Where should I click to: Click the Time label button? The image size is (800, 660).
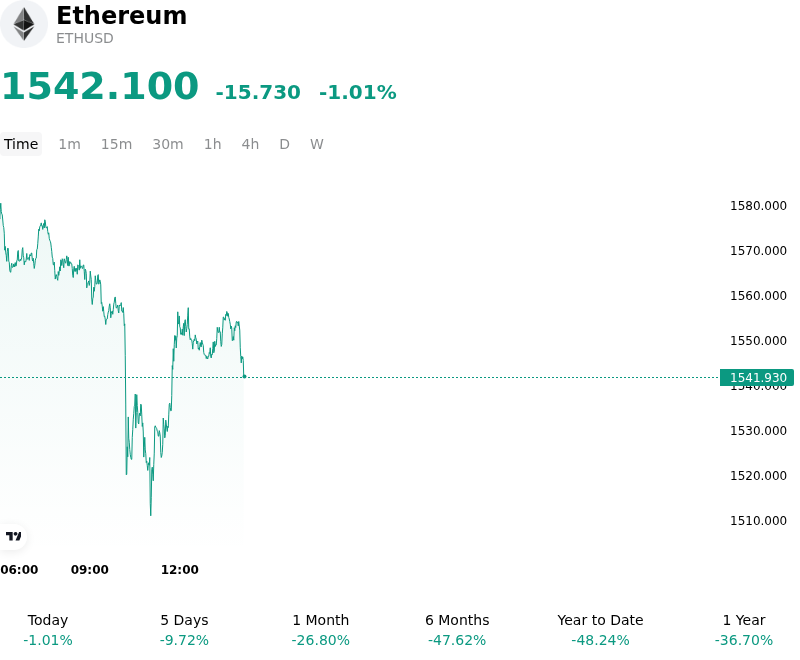[x=21, y=144]
